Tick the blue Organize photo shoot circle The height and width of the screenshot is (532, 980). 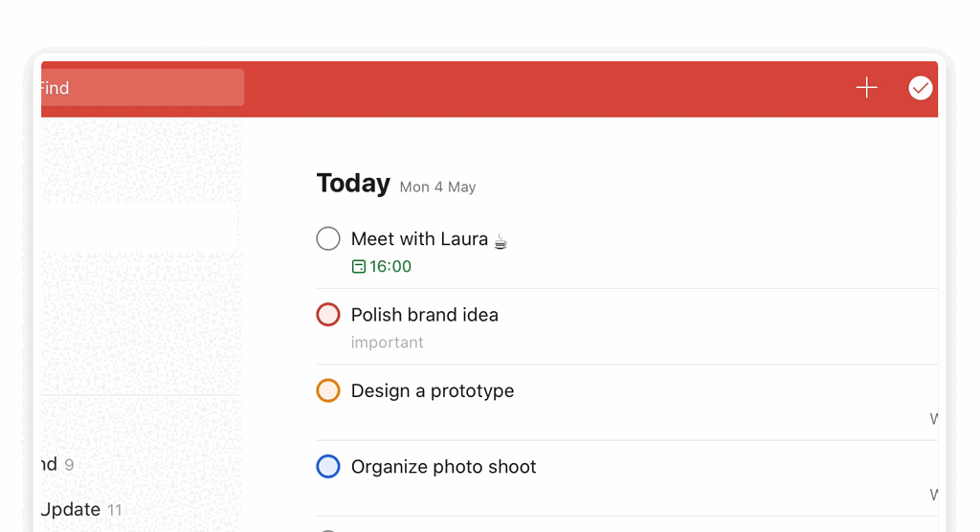(328, 466)
